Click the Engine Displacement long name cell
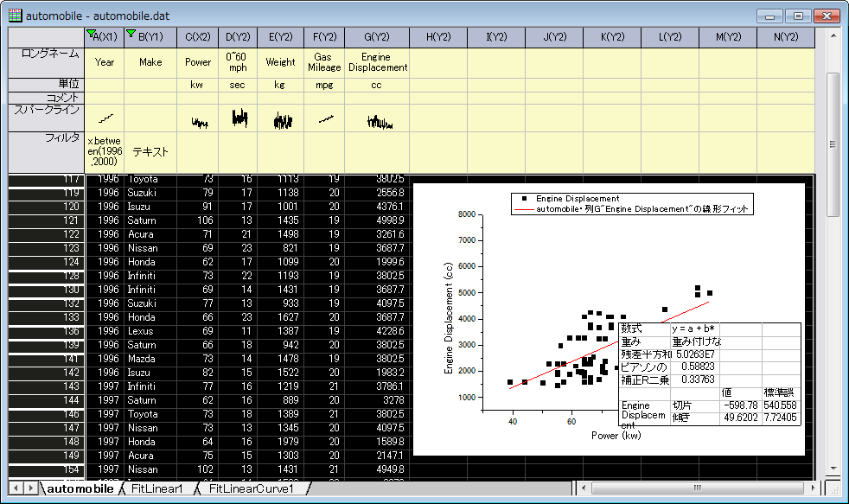 click(377, 62)
